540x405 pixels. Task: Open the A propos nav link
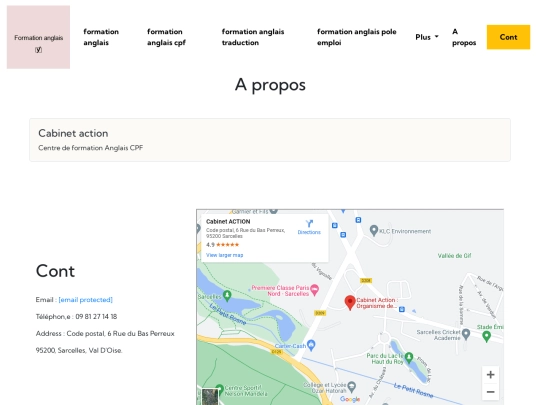pos(464,37)
